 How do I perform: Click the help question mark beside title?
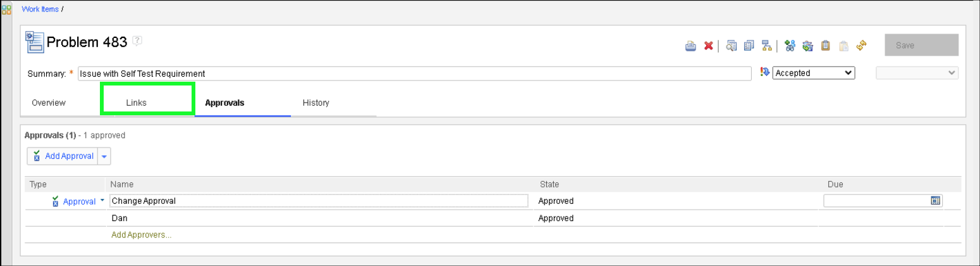(137, 41)
